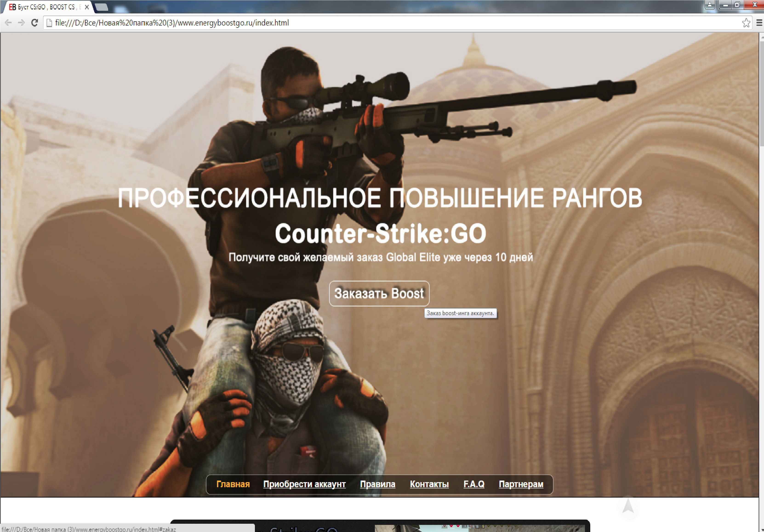764x532 pixels.
Task: Open the Chrome hamburger menu
Action: pos(759,23)
